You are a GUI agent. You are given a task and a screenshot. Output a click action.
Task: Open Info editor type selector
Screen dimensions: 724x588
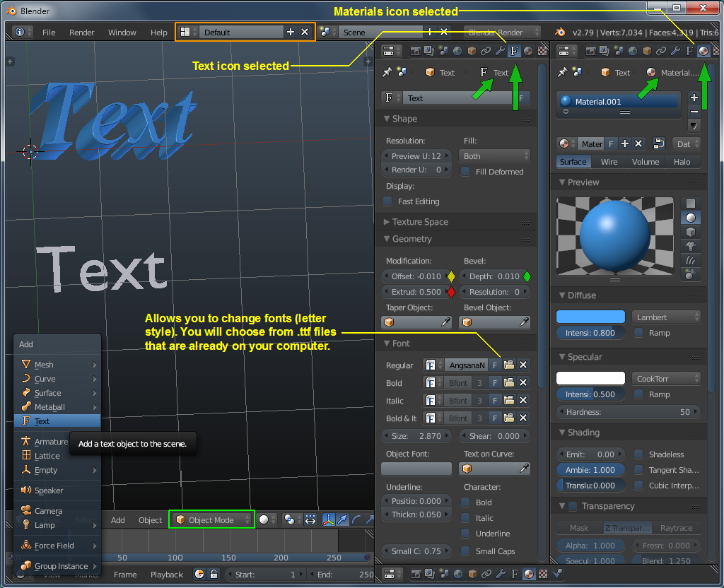tap(23, 32)
